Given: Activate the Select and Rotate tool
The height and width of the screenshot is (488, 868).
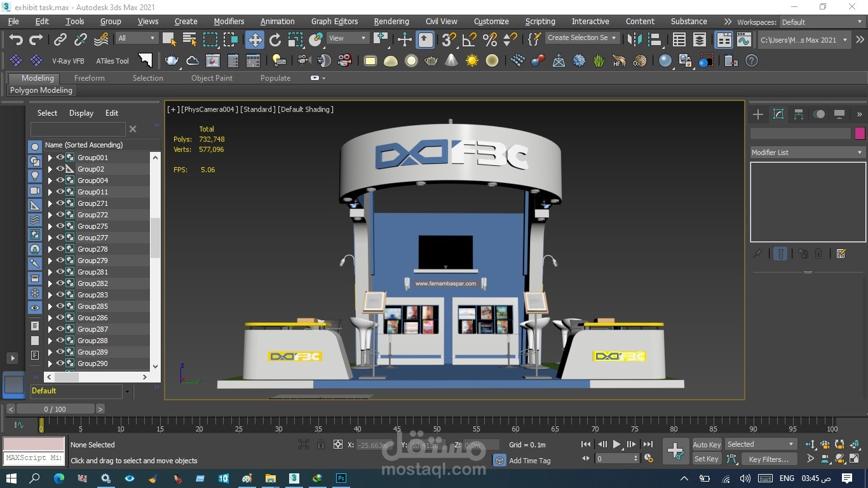Looking at the screenshot, I should (x=275, y=40).
